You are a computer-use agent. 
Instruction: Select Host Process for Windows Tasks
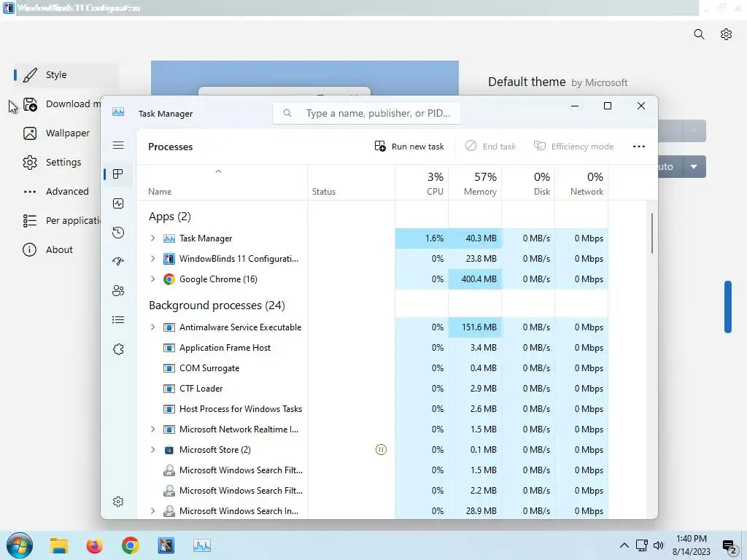pyautogui.click(x=241, y=409)
